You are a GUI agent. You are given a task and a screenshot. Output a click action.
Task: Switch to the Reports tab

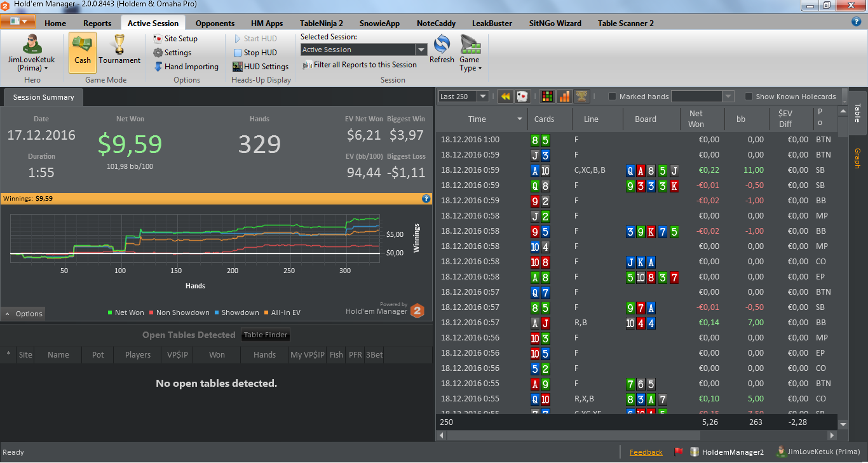click(x=97, y=23)
